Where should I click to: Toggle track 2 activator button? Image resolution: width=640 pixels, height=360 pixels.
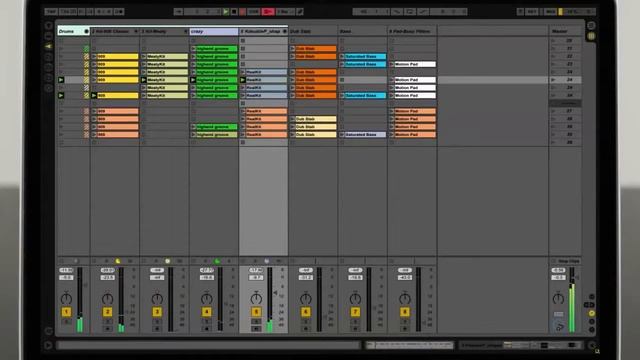click(x=107, y=312)
